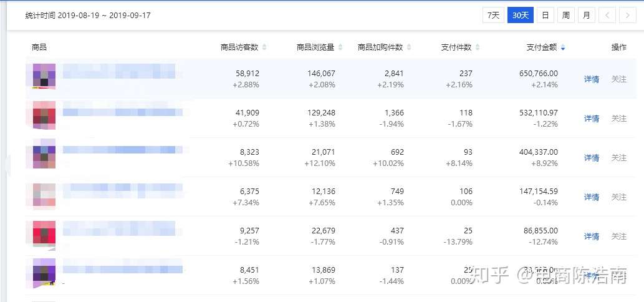Click the 商品加购件数 header label
Viewport: 644px width, 302px height.
click(x=380, y=47)
